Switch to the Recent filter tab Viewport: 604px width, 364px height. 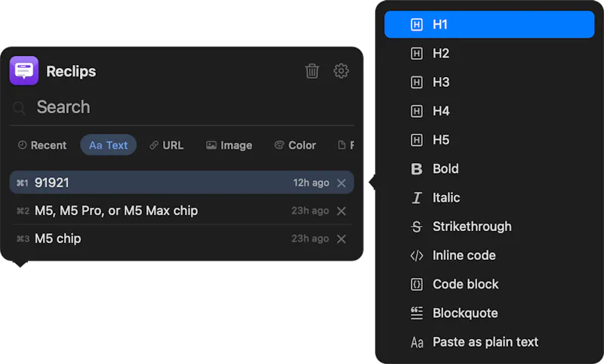(42, 145)
